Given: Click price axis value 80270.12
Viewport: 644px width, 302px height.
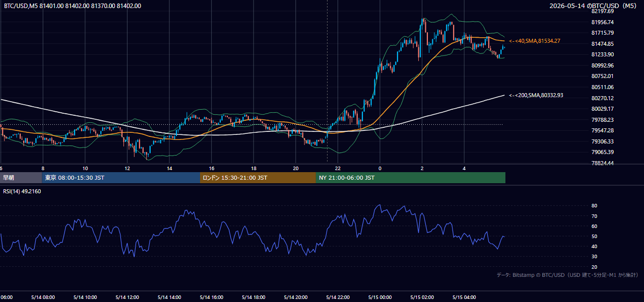Looking at the screenshot, I should coord(602,98).
